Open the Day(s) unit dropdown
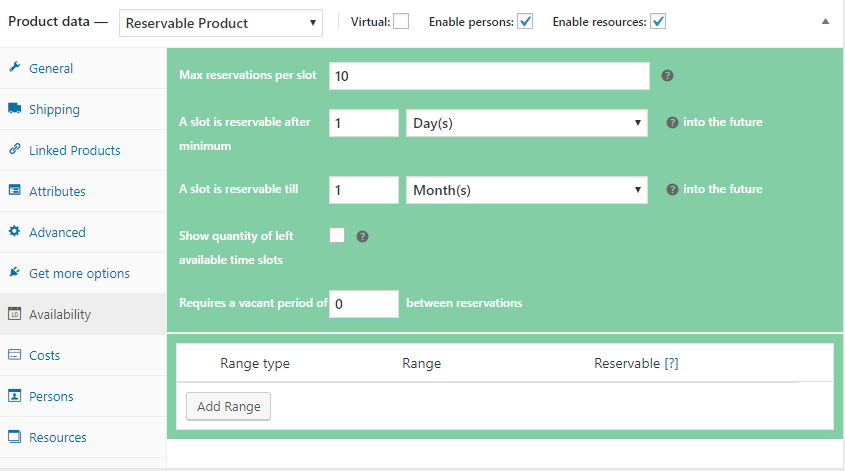This screenshot has width=845, height=471. 526,123
